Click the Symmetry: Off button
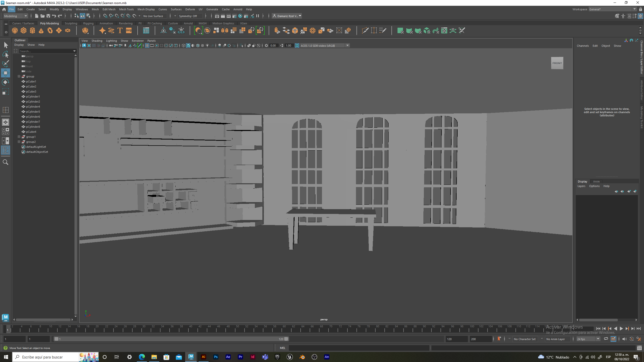This screenshot has height=362, width=644. click(x=188, y=16)
